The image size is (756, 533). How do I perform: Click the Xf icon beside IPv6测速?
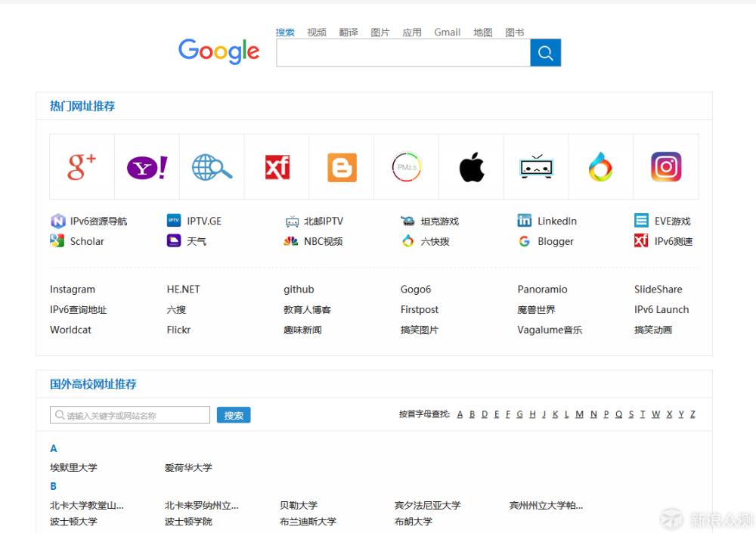pos(641,240)
